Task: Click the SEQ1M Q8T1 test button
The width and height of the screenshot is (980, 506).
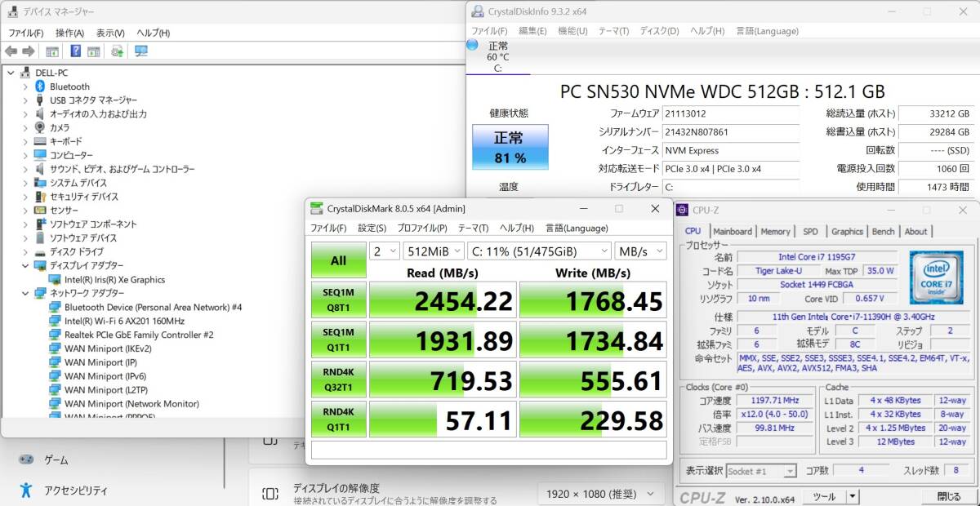Action: tap(338, 300)
